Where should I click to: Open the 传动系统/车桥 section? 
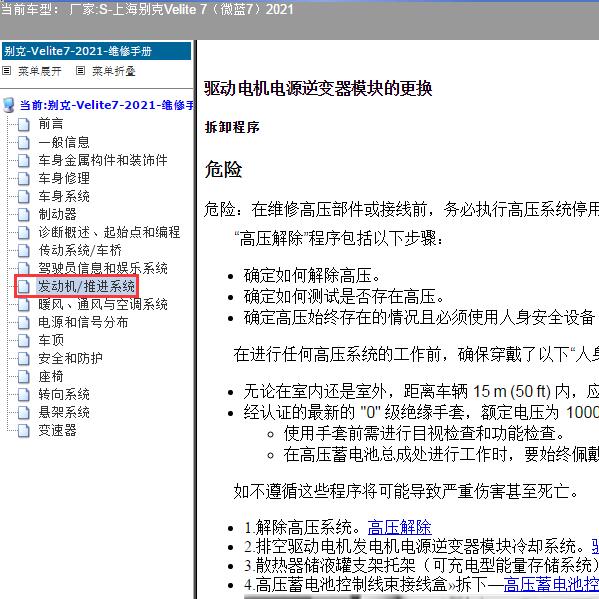[80, 250]
